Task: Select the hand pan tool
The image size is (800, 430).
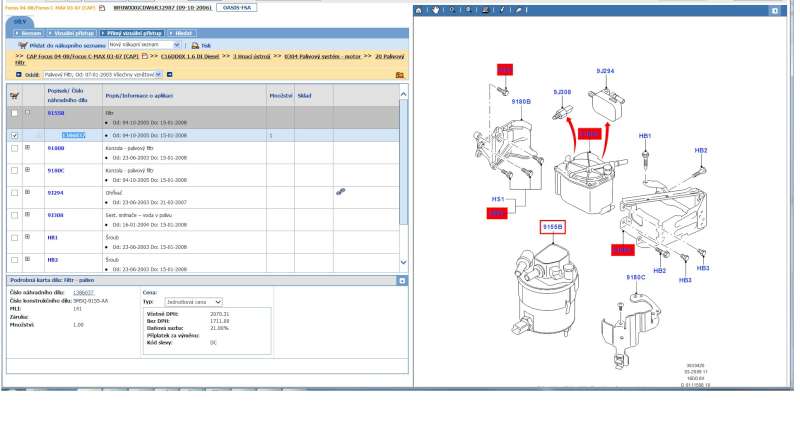Action: tap(436, 10)
